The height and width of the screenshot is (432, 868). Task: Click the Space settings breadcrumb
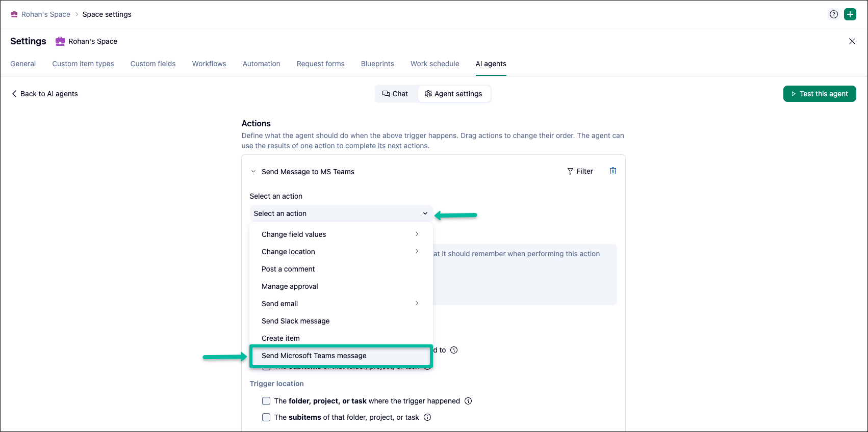tap(107, 14)
